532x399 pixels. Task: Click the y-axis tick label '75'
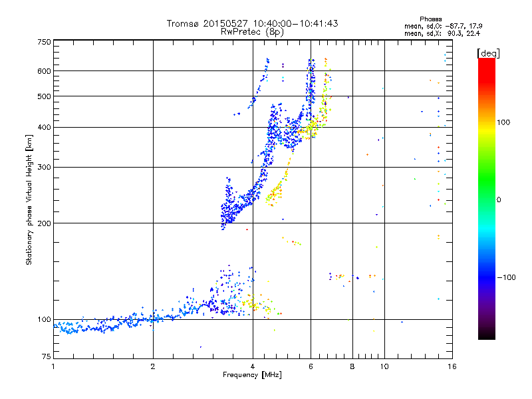coord(47,356)
